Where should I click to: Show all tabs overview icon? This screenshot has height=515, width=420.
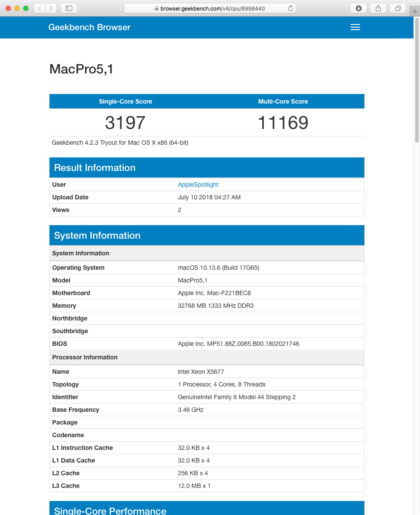[x=398, y=8]
